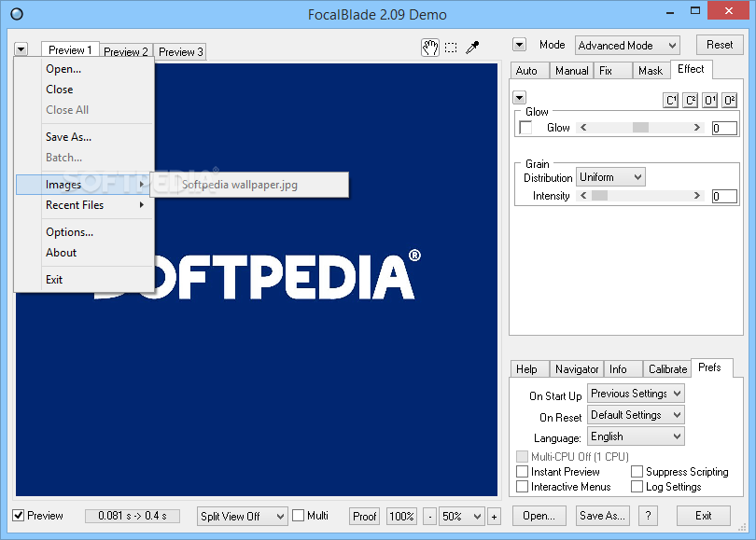756x540 pixels.
Task: Click the Glow slider right arrow
Action: coord(696,128)
